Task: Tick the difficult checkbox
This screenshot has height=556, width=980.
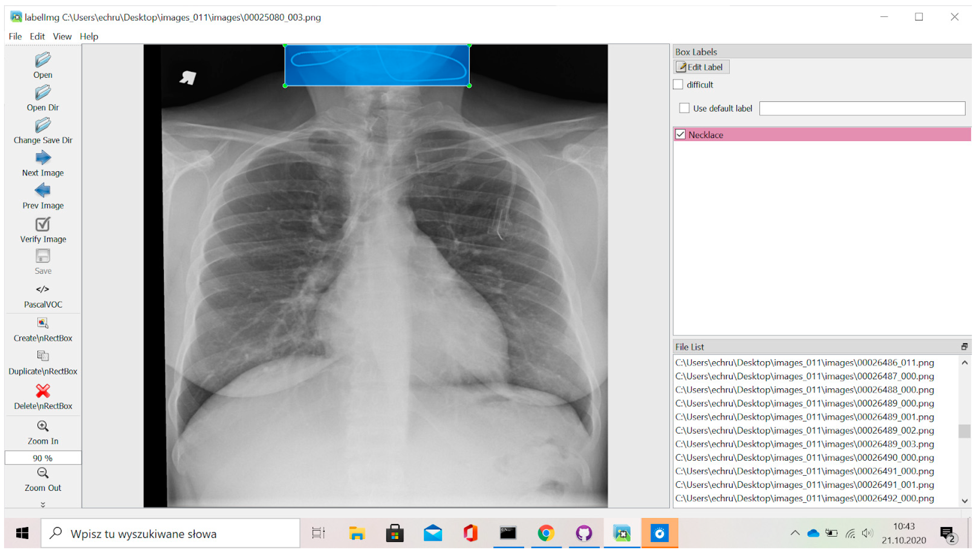Action: [x=678, y=84]
